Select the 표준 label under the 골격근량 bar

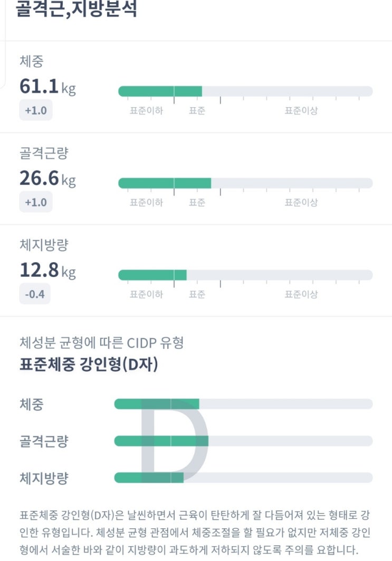click(x=197, y=203)
